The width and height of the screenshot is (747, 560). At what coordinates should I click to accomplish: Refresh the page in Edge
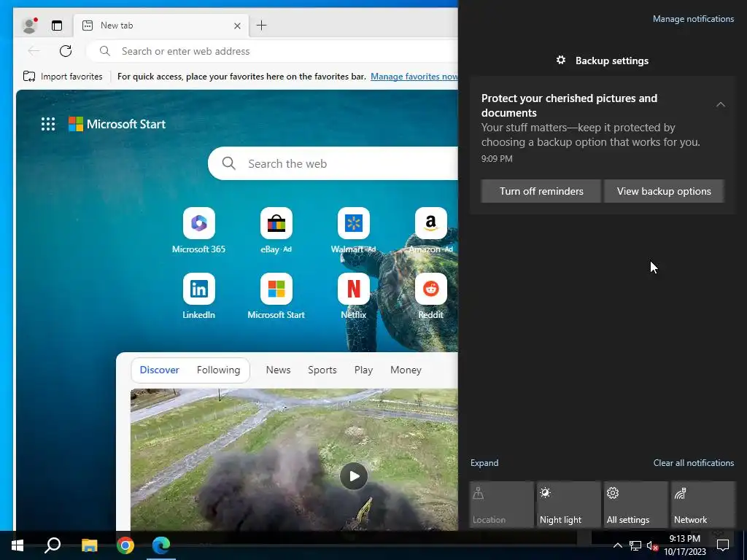65,51
